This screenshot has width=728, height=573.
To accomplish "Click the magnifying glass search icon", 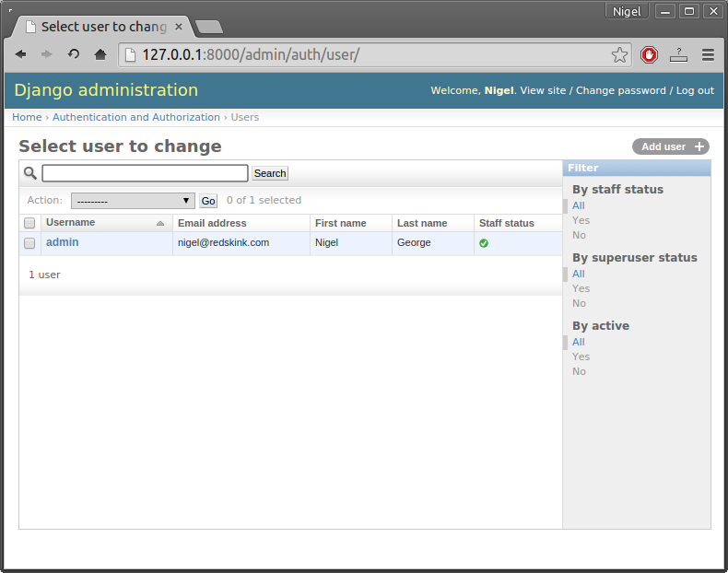I will click(x=30, y=173).
